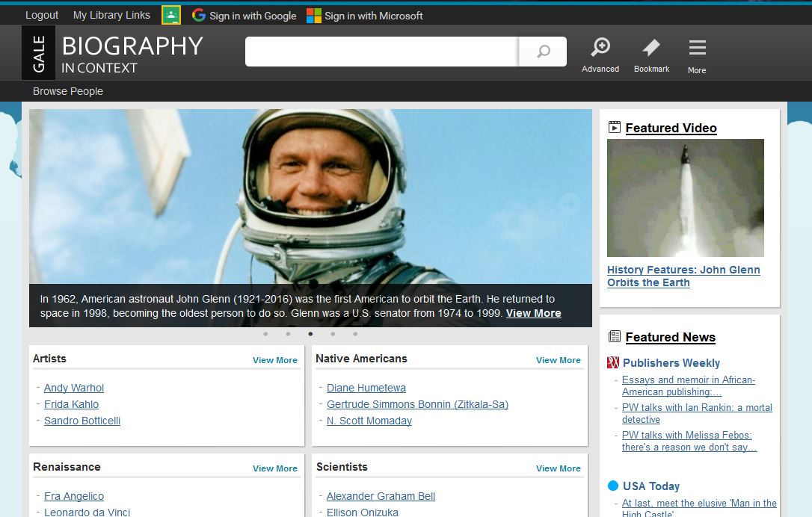Open Alexander Graham Bell

pos(381,496)
